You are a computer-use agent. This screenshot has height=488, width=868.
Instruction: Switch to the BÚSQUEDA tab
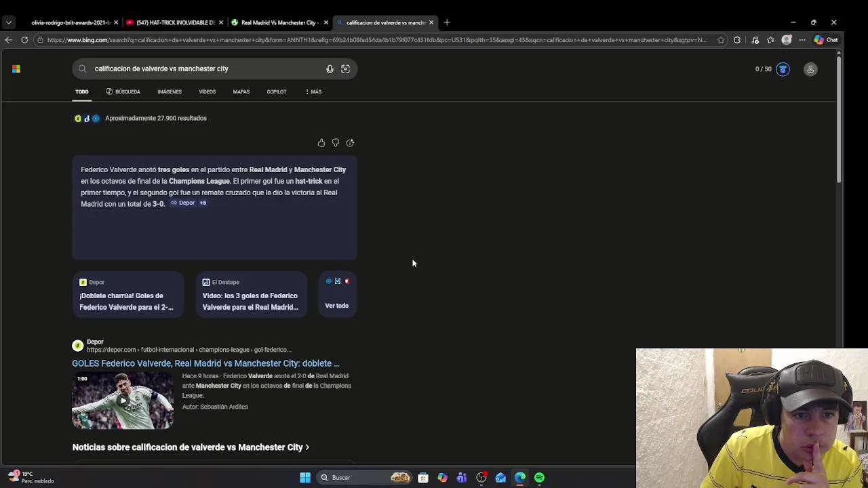click(x=123, y=91)
